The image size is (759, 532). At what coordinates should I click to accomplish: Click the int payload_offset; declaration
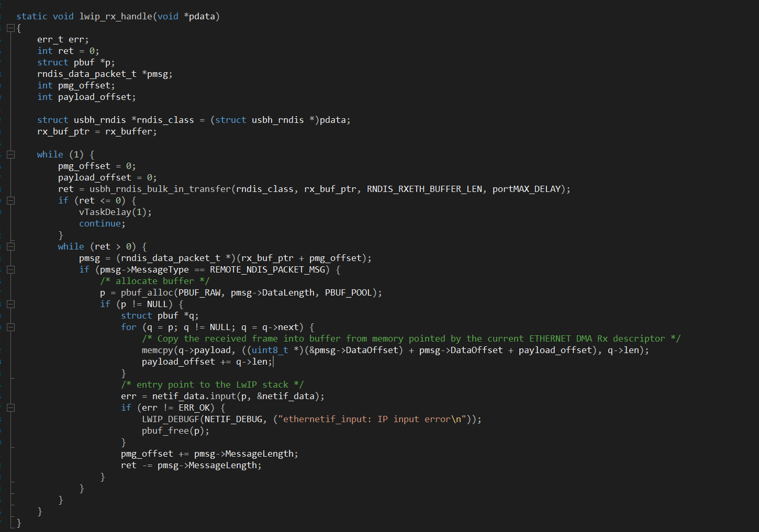pyautogui.click(x=86, y=97)
